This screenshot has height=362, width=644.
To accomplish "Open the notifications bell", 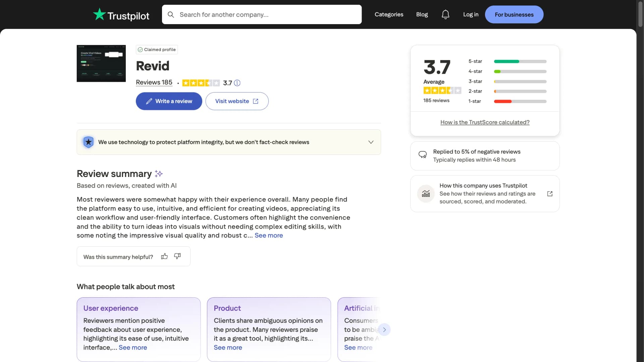I will coord(445,14).
